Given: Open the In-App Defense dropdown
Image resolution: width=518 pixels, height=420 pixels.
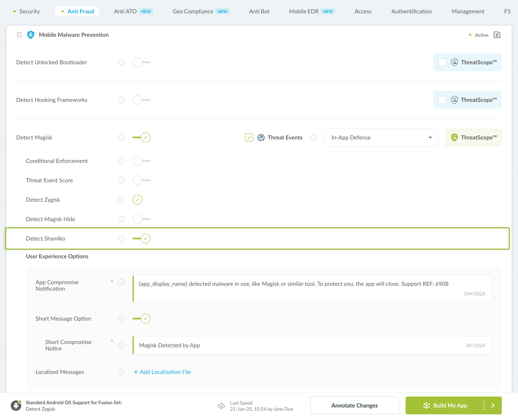Looking at the screenshot, I should [x=381, y=137].
